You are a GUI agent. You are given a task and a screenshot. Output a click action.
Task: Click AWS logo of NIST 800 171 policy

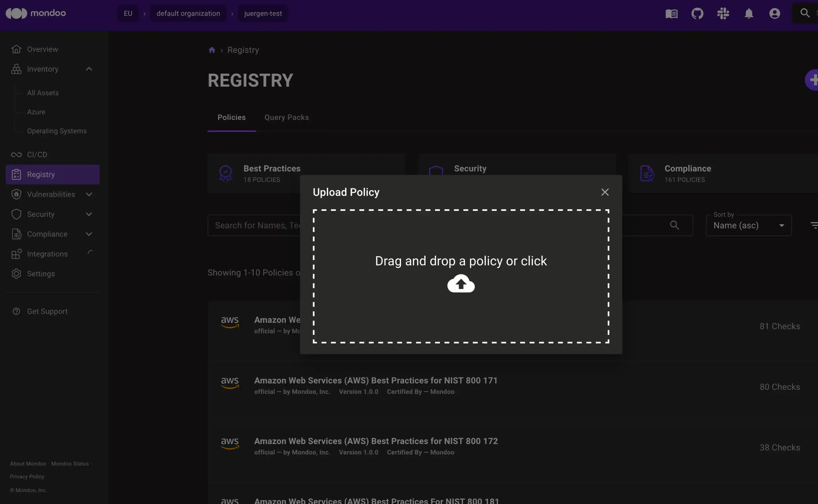coord(230,383)
